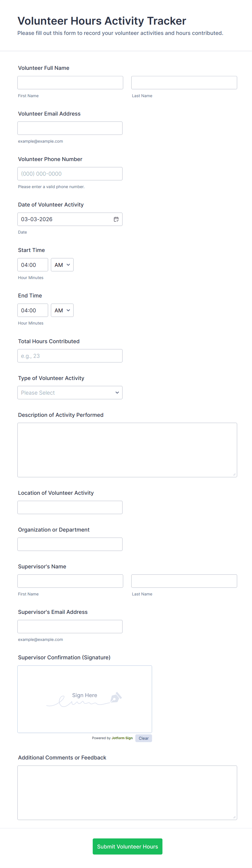Select the Start Time hour minutes field
The width and height of the screenshot is (252, 868).
33,264
